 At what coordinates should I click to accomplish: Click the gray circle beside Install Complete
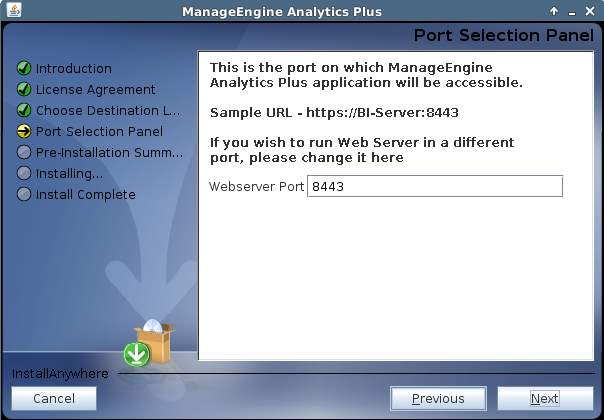coord(24,194)
